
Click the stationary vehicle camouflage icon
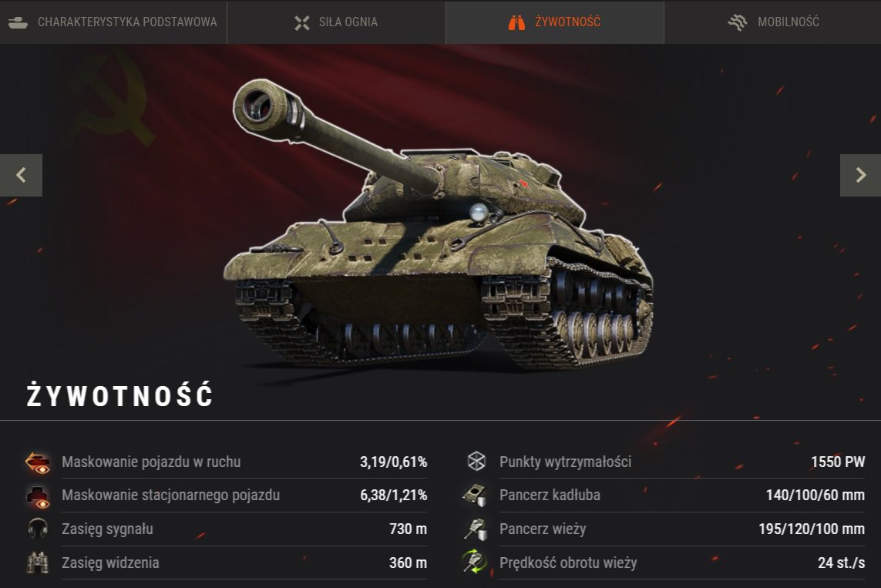pyautogui.click(x=38, y=496)
